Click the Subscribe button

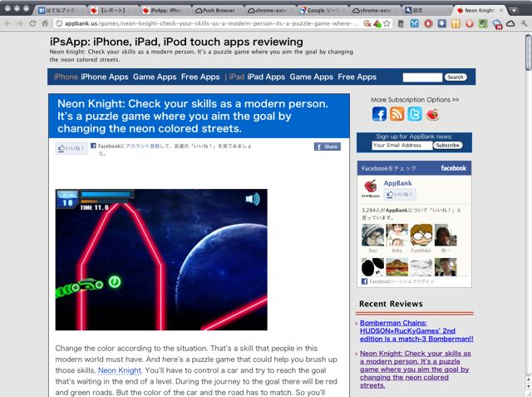[x=447, y=146]
